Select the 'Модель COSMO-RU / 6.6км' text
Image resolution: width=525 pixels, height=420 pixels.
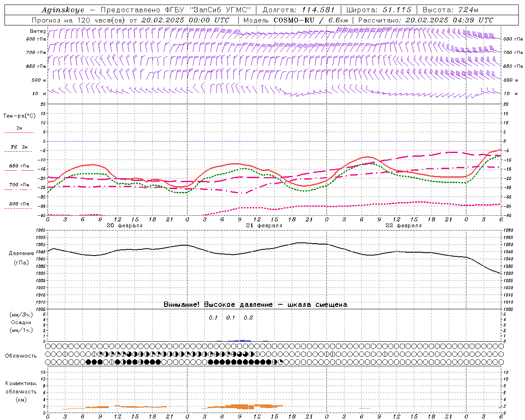click(x=295, y=20)
